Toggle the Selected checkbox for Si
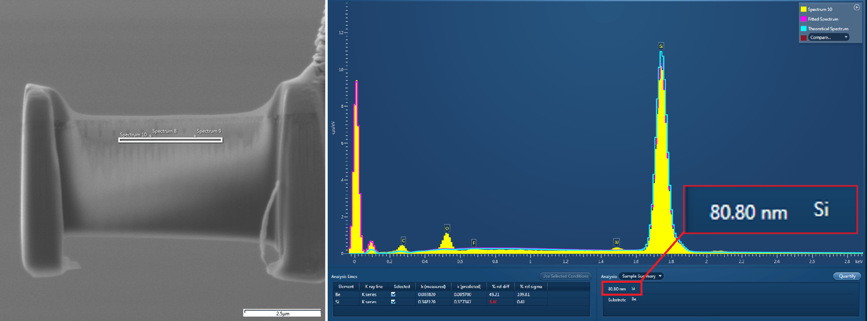Image resolution: width=868 pixels, height=321 pixels. click(x=393, y=302)
